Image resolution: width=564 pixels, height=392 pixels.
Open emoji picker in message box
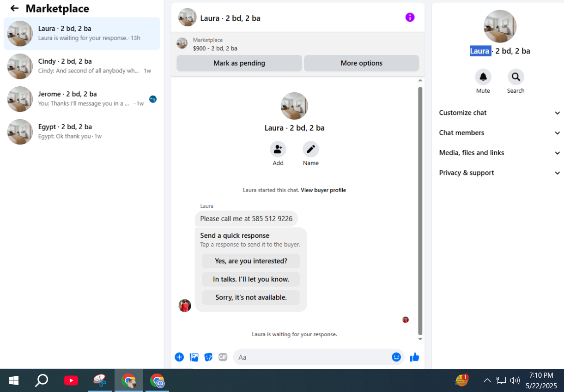396,357
